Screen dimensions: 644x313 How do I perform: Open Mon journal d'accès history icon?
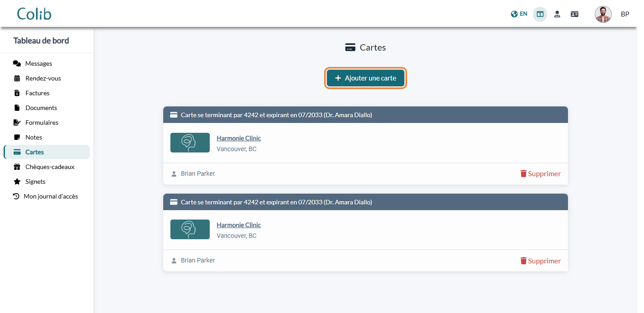point(16,196)
